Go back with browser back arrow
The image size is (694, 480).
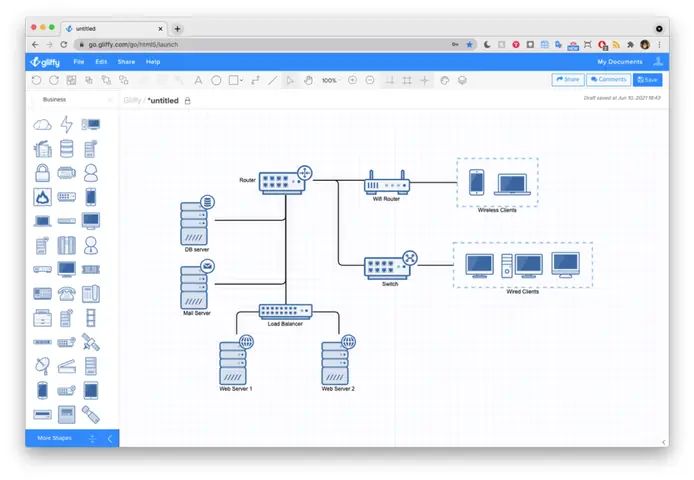coord(35,44)
